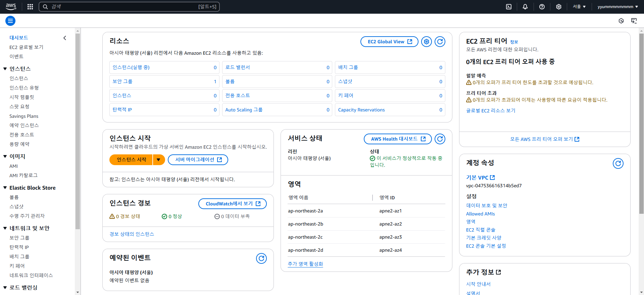This screenshot has height=295, width=644.
Task: Open 로드 밸런서 resource link
Action: [238, 67]
